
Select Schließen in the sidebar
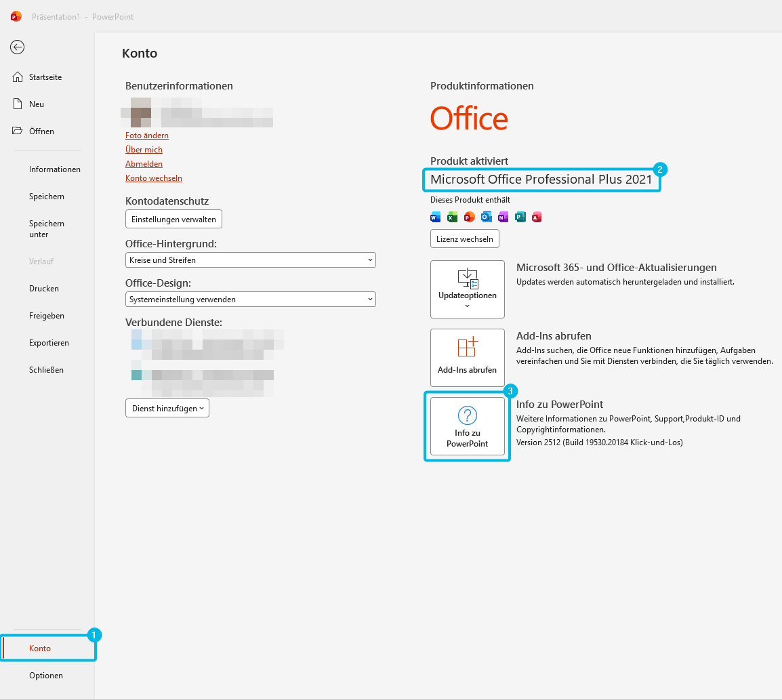(x=47, y=370)
